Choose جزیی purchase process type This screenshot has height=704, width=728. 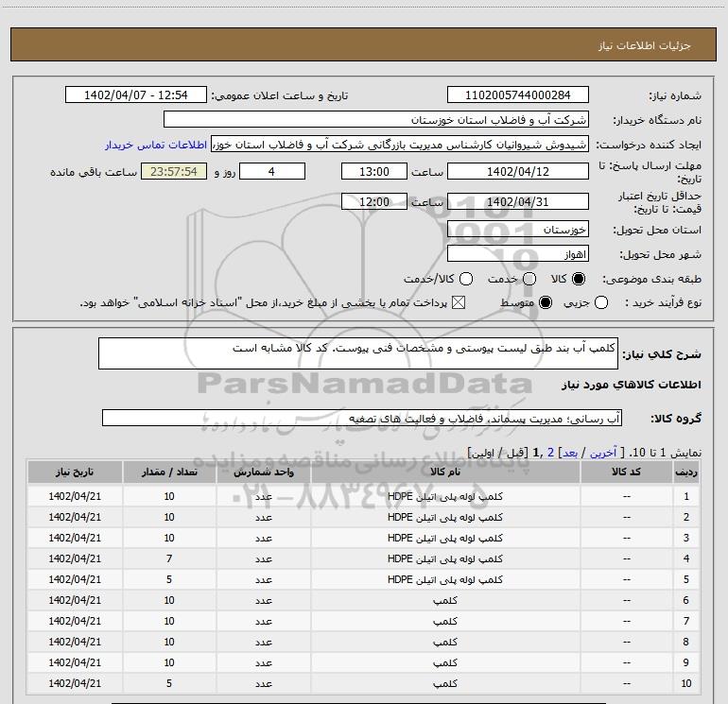601,302
